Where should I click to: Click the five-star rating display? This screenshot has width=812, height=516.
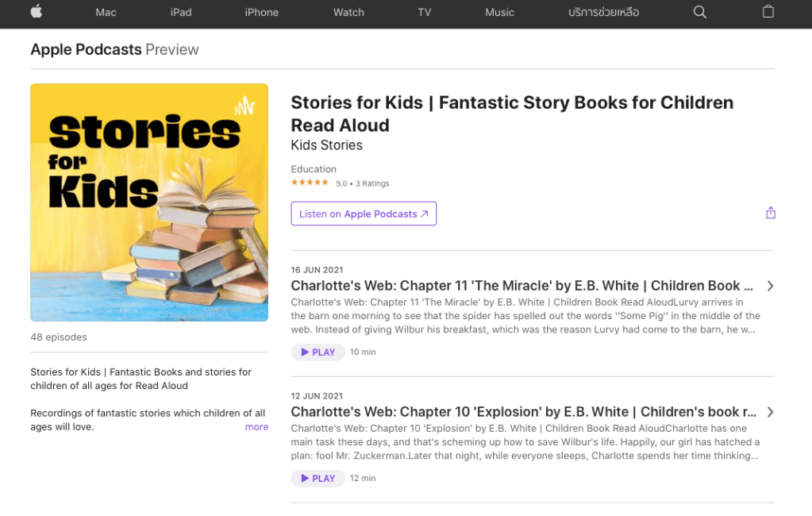(310, 183)
